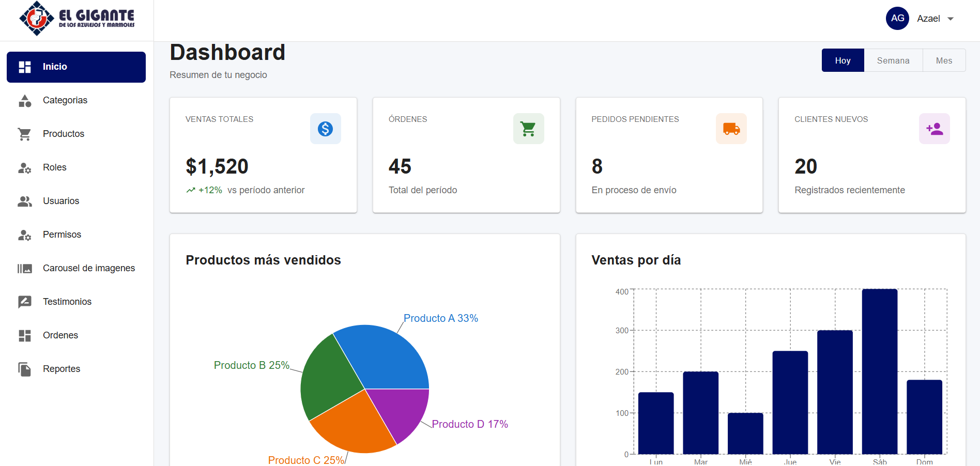This screenshot has width=980, height=466.
Task: Click the delivery truck icon on Pedidos Pendientes
Action: (x=731, y=129)
